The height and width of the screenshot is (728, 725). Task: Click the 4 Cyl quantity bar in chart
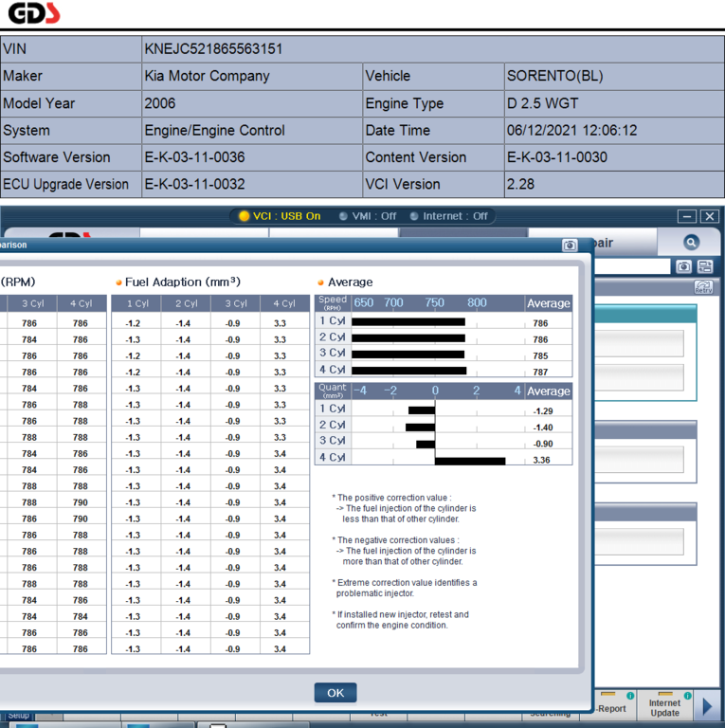coord(470,461)
